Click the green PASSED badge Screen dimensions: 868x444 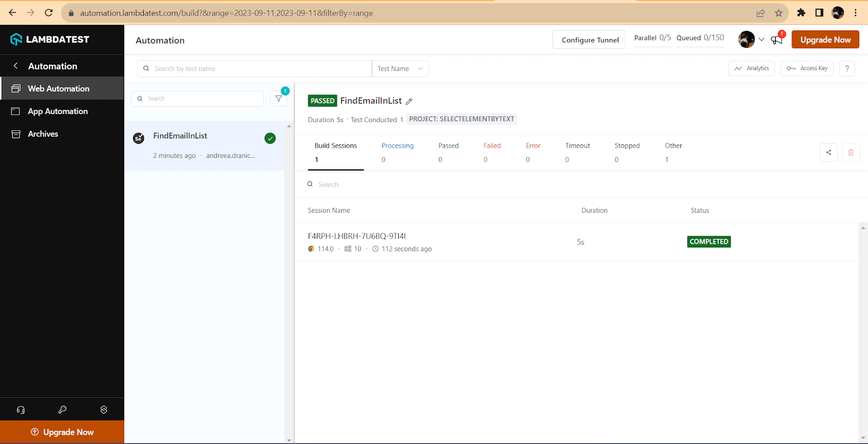click(323, 101)
